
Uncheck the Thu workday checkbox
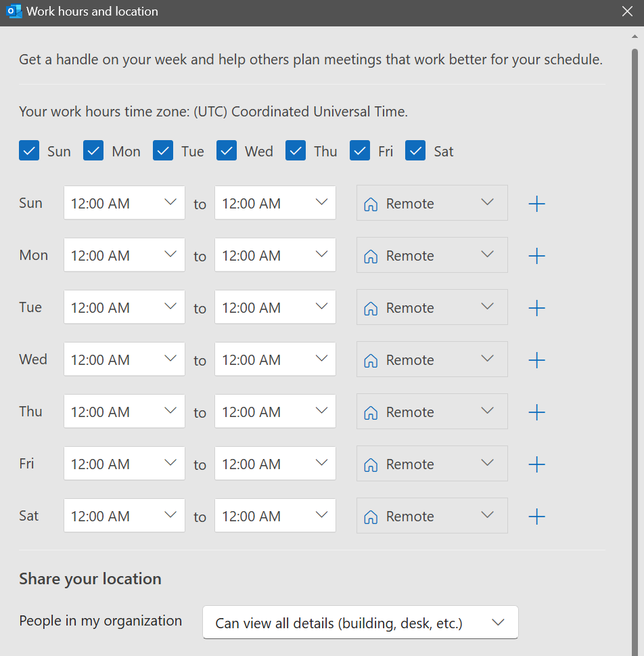pyautogui.click(x=296, y=150)
